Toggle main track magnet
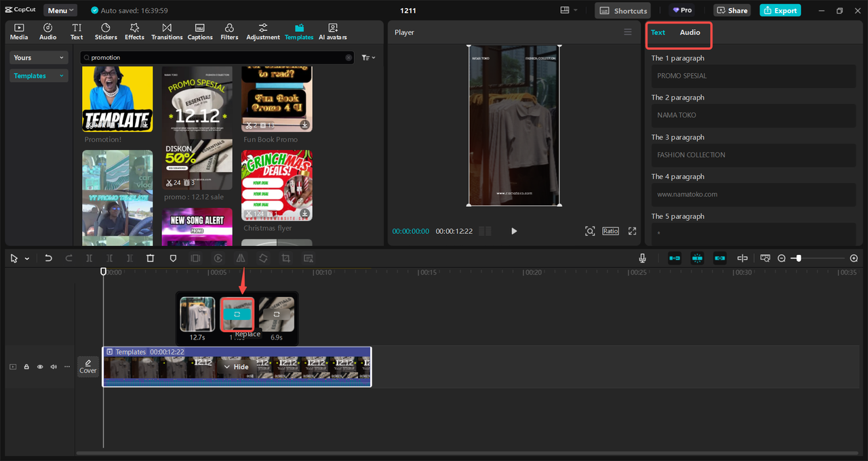Image resolution: width=868 pixels, height=461 pixels. 675,258
